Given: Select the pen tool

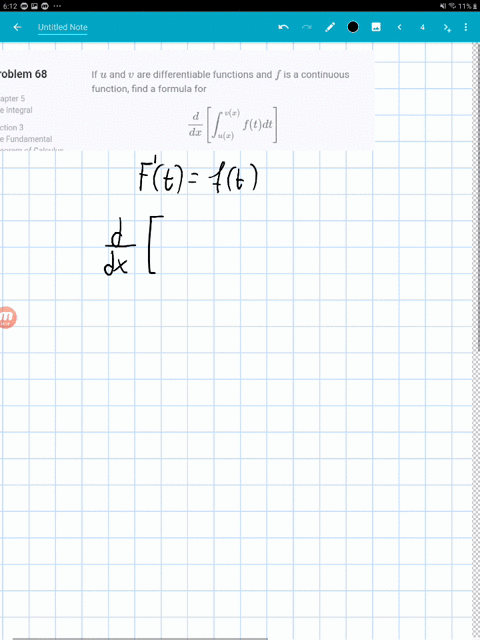Looking at the screenshot, I should pos(330,27).
